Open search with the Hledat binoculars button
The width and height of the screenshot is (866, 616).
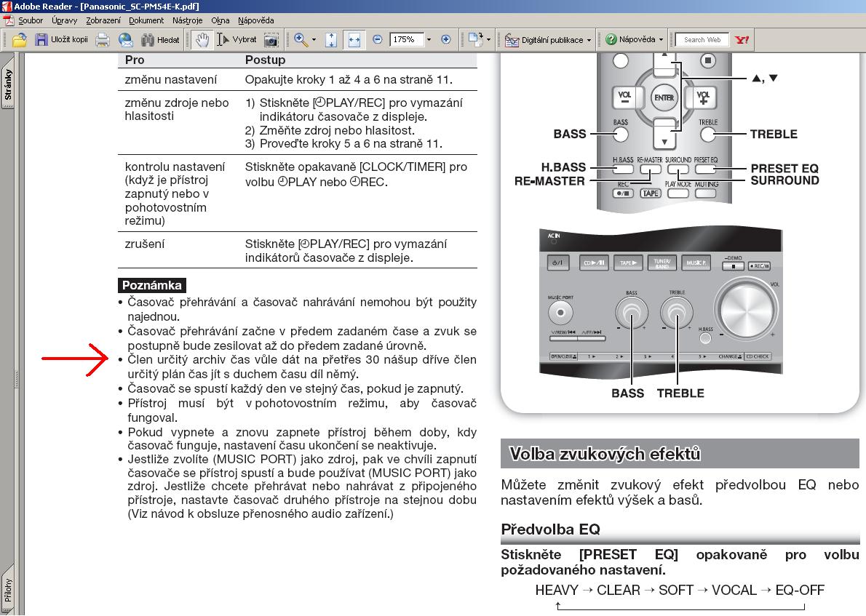(x=160, y=40)
